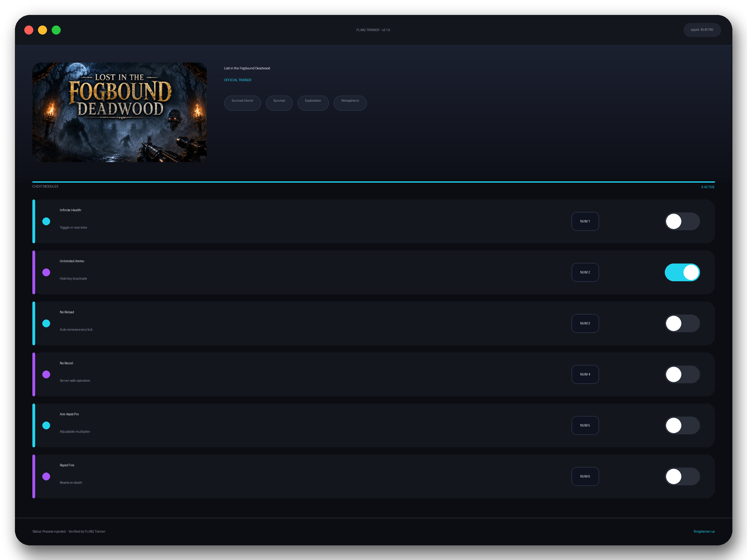Change the NUM 5 hotkey binding
Image resolution: width=747 pixels, height=560 pixels.
[585, 425]
